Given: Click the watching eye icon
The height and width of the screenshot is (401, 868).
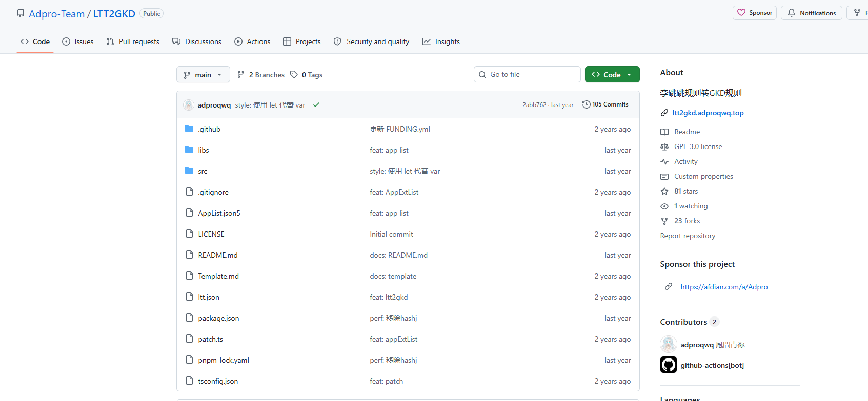Looking at the screenshot, I should 664,206.
